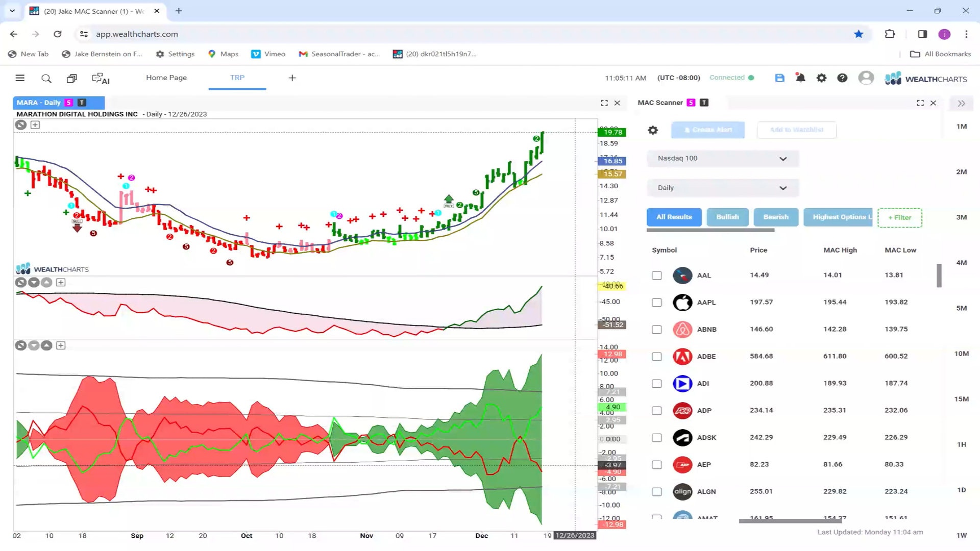
Task: Maximize the MARA chart panel
Action: tap(604, 103)
